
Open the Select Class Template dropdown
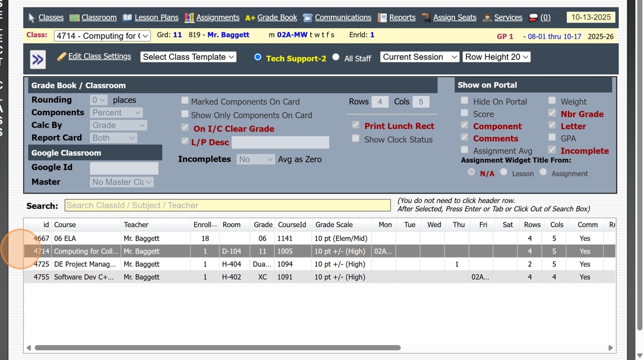tap(188, 57)
